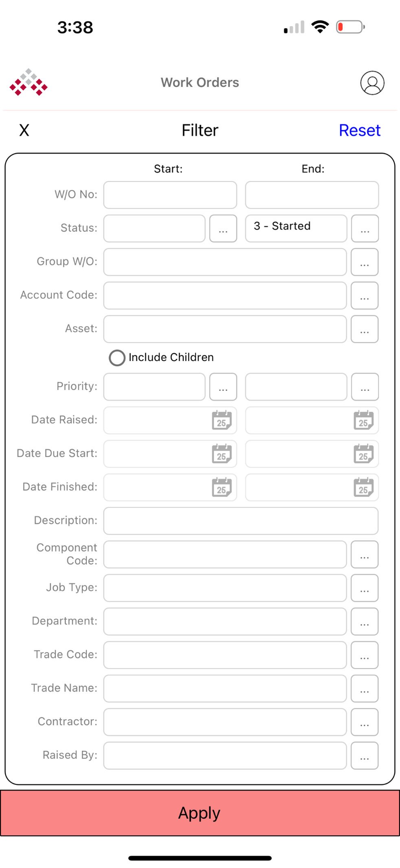The width and height of the screenshot is (400, 868).
Task: Open the Date Raised start calendar picker
Action: (222, 420)
